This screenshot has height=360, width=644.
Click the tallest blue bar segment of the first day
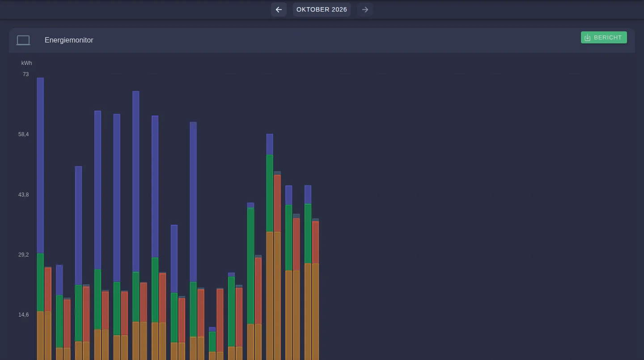[40, 166]
